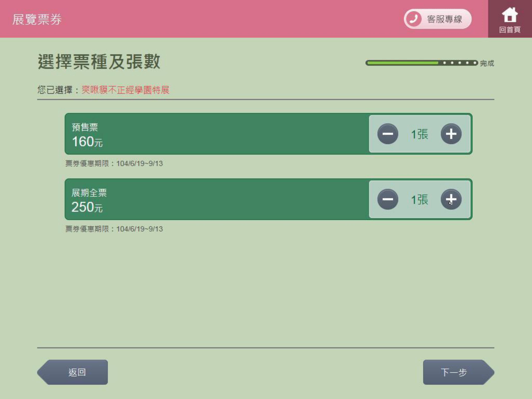Select the 預售票 160元 ticket row
532x399 pixels.
point(216,134)
